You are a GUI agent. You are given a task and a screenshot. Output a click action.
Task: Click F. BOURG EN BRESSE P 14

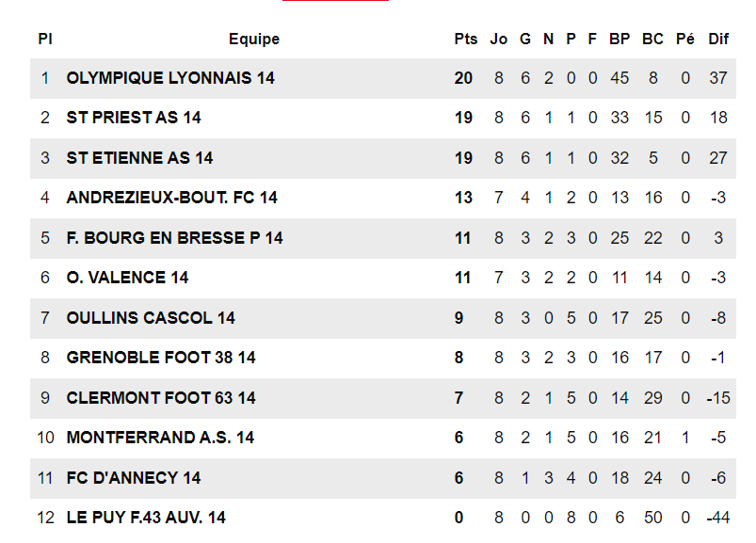pyautogui.click(x=174, y=238)
